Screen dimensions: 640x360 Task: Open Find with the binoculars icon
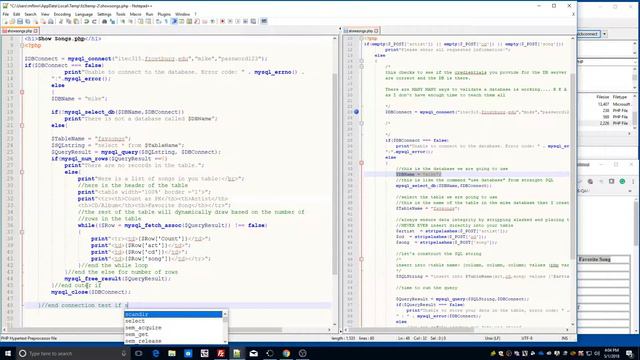(x=104, y=21)
